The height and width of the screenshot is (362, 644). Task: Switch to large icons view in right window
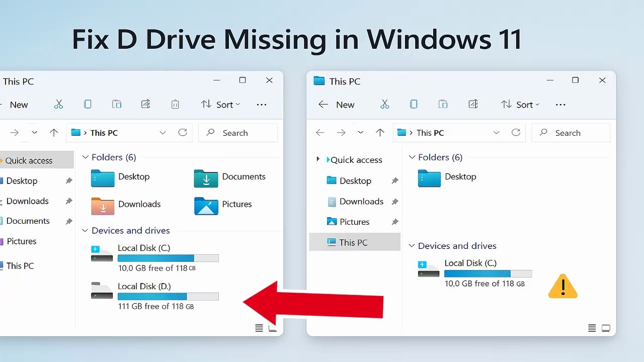tap(606, 328)
